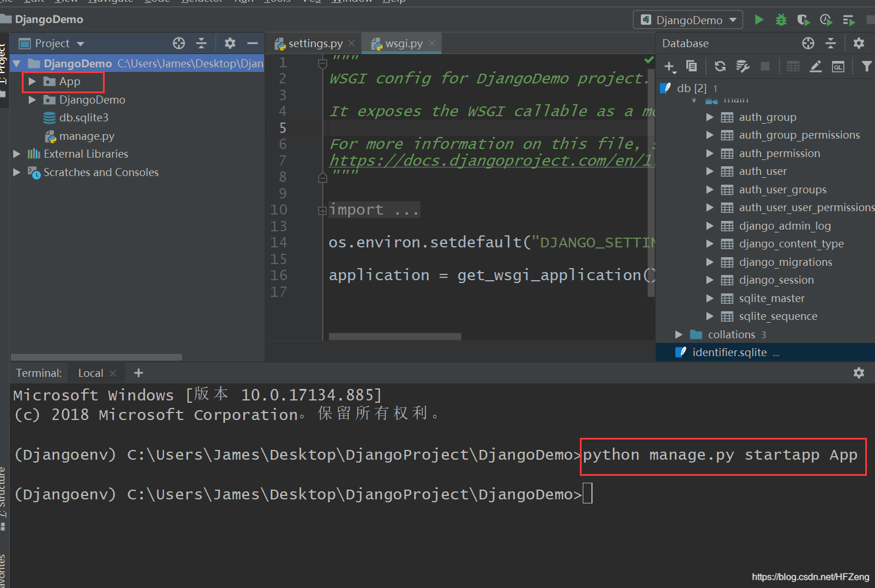Image resolution: width=875 pixels, height=588 pixels.
Task: Move the editor horizontal scrollbar
Action: [395, 336]
